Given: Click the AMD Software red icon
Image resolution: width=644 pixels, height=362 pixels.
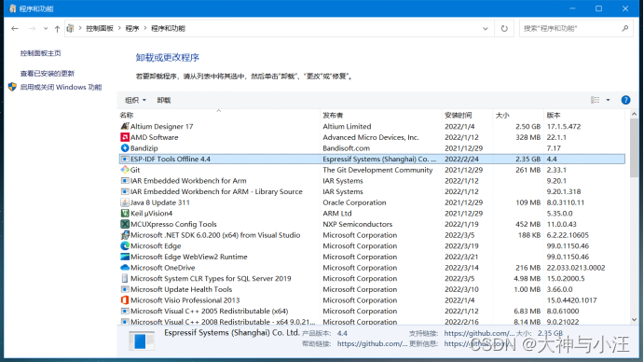Looking at the screenshot, I should pyautogui.click(x=125, y=137).
